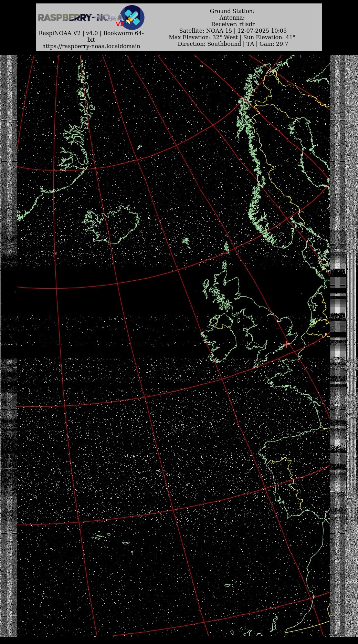Click the Iceland outline on the map
Screen dimensions: 358x644
111,225
